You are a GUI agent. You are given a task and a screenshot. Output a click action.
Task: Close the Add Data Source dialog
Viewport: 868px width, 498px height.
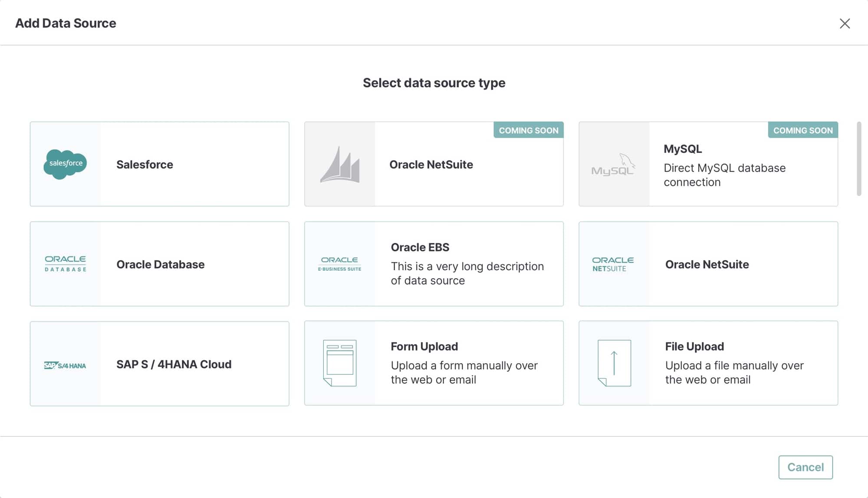pos(845,23)
